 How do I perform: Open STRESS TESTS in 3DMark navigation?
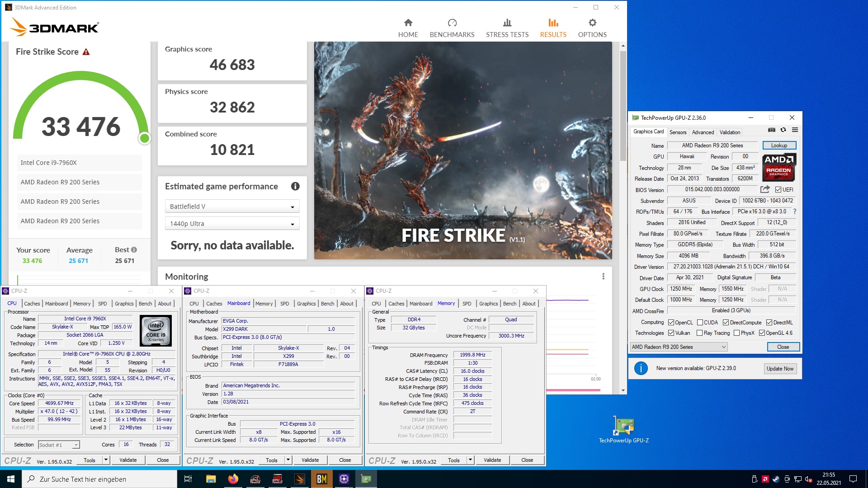507,28
